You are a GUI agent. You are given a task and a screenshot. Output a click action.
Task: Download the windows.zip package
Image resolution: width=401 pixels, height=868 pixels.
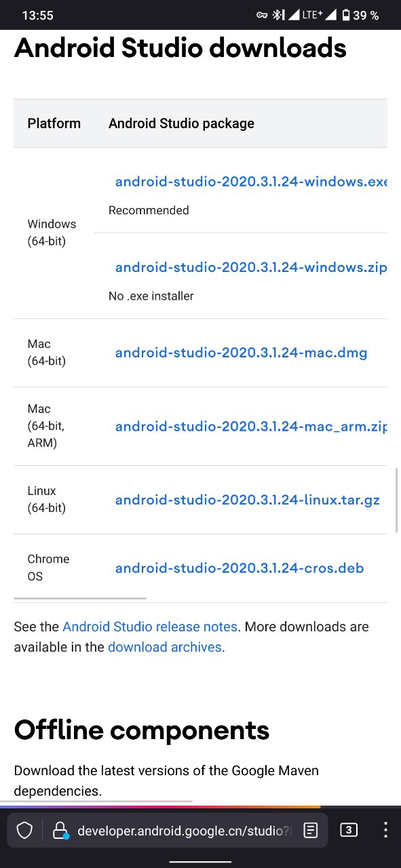[251, 267]
